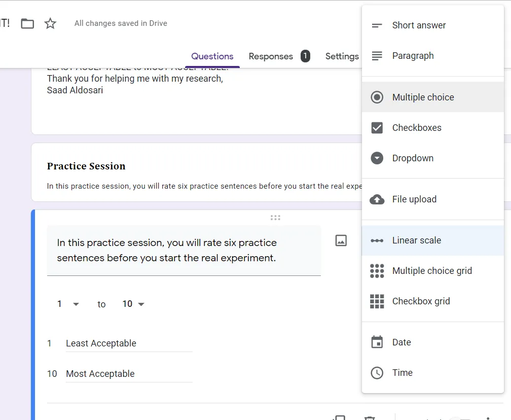Screen dimensions: 511x420
Task: Select Short answer question type
Action: click(x=419, y=25)
